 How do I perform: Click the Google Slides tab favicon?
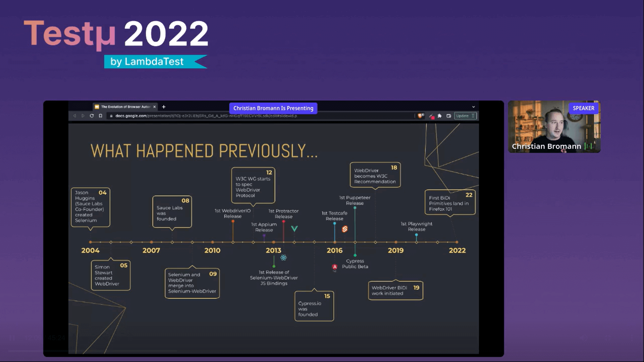click(97, 107)
